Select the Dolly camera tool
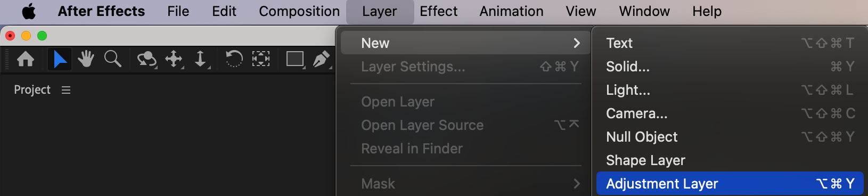Screen dimensions: 868x196 coord(201,59)
